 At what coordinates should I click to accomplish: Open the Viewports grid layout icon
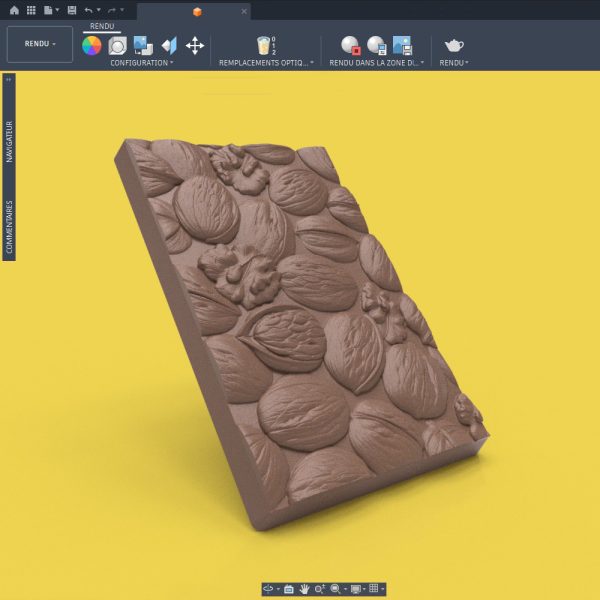tap(374, 588)
